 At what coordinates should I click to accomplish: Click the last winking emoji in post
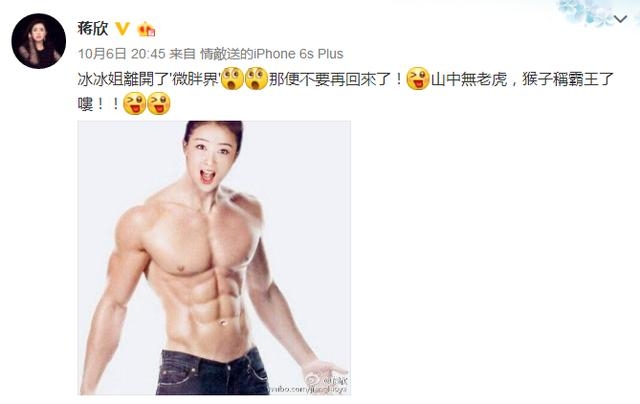coord(158,104)
